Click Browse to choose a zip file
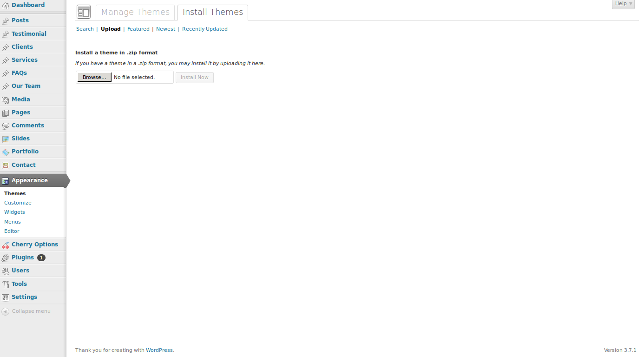This screenshot has width=644, height=357. pyautogui.click(x=94, y=77)
